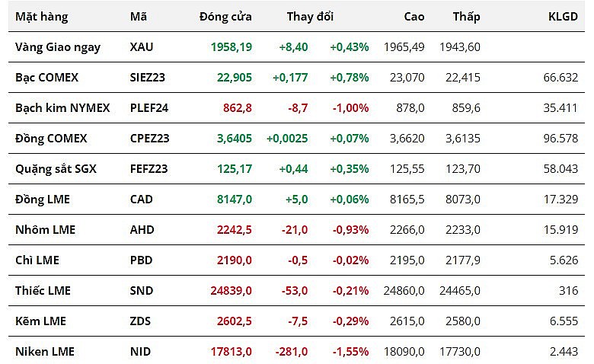The image size is (594, 364).
Task: Click the Cao column header
Action: click(414, 17)
